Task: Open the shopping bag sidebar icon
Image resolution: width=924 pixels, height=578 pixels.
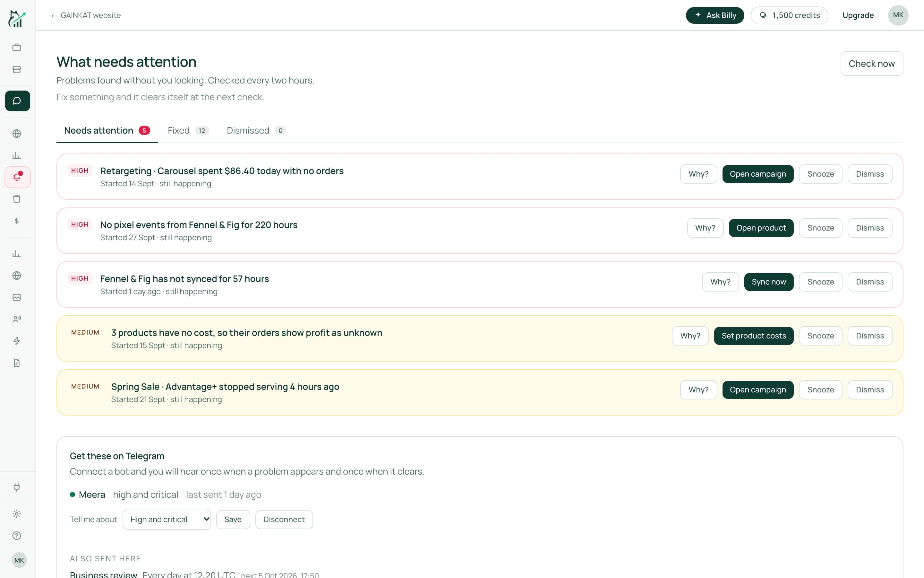Action: [x=17, y=199]
